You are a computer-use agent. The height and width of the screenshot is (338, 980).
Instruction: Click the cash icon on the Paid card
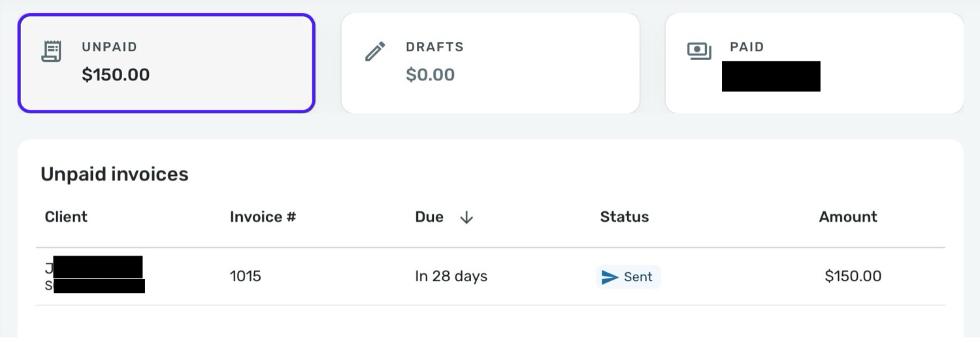pyautogui.click(x=699, y=51)
